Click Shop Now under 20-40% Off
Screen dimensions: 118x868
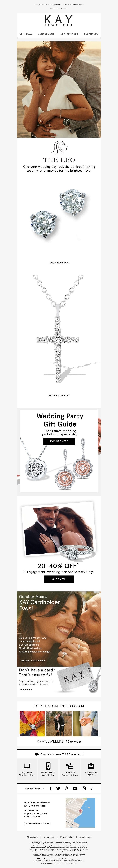pyautogui.click(x=59, y=579)
